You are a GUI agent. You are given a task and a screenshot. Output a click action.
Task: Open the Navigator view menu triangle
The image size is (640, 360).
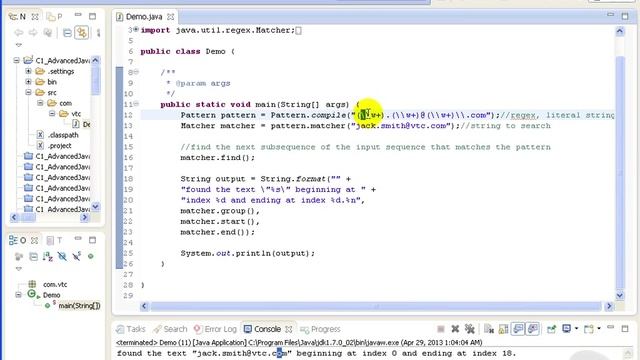(x=19, y=45)
